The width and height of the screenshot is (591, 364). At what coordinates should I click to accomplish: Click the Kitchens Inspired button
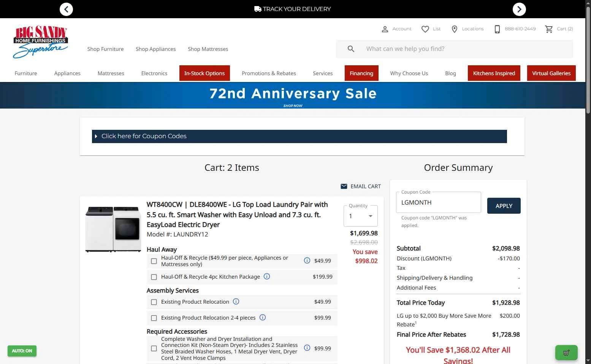[x=494, y=73]
